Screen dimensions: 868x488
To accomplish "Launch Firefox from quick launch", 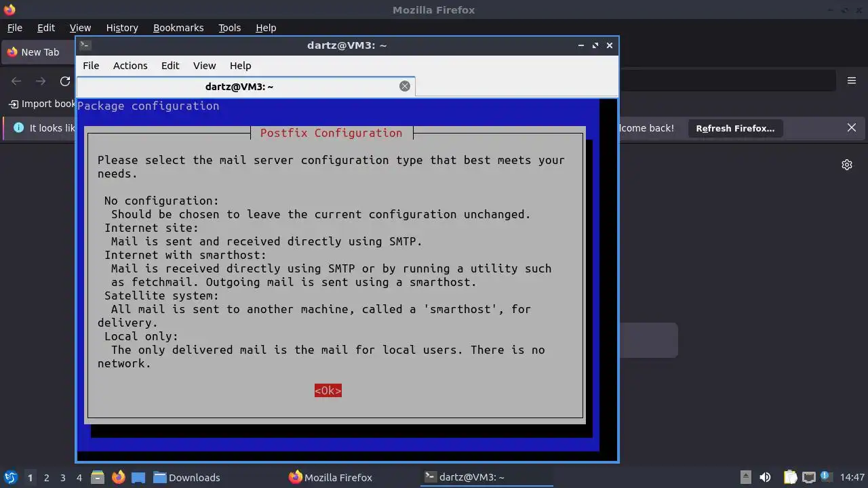I will point(118,477).
